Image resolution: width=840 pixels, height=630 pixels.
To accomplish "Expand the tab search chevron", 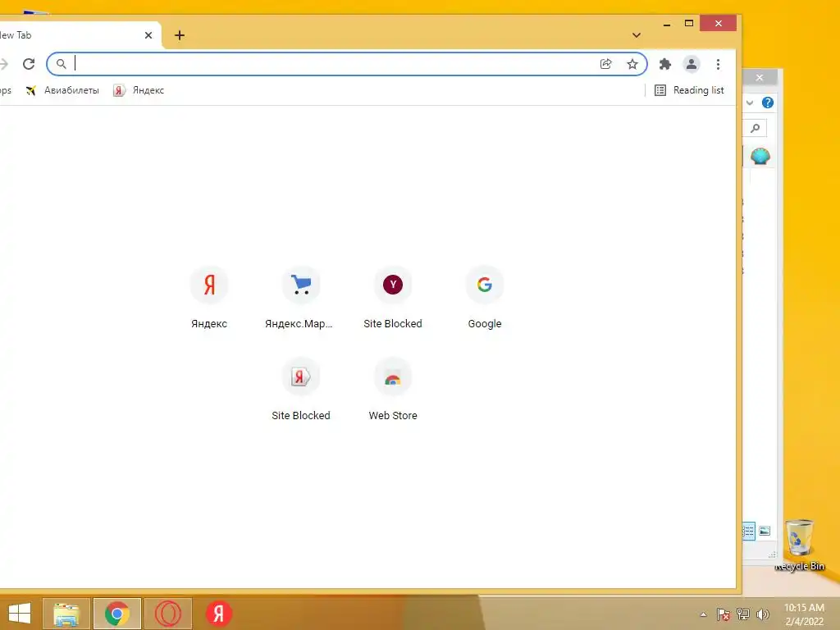I will pyautogui.click(x=637, y=35).
